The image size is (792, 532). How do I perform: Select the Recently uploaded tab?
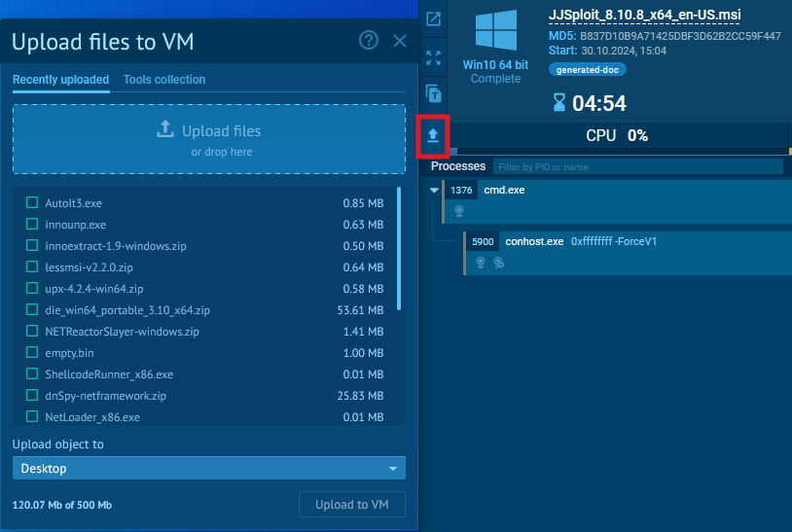point(60,80)
